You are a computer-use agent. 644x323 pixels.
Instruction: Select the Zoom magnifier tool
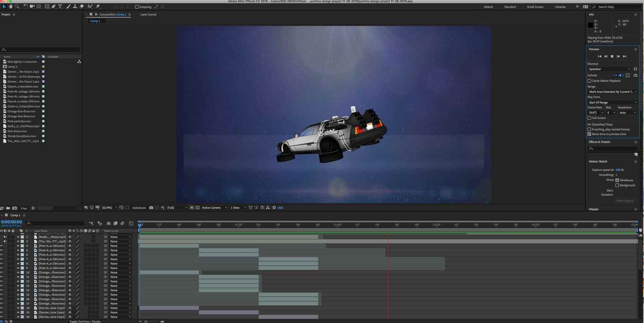[17, 7]
